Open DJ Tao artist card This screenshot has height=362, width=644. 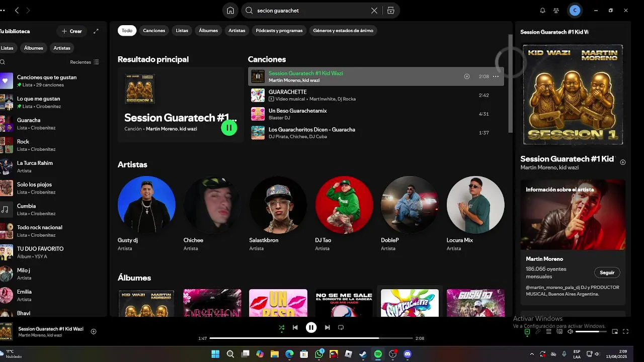pos(344,213)
